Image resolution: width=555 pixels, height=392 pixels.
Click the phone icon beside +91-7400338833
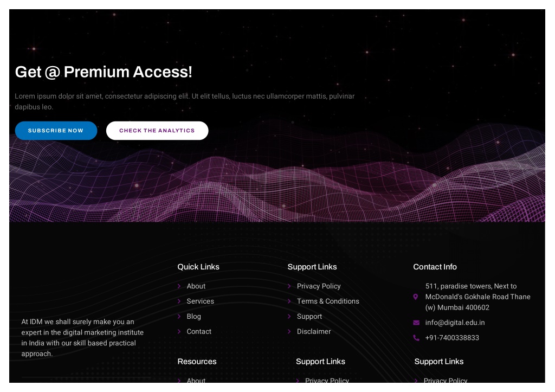point(416,338)
